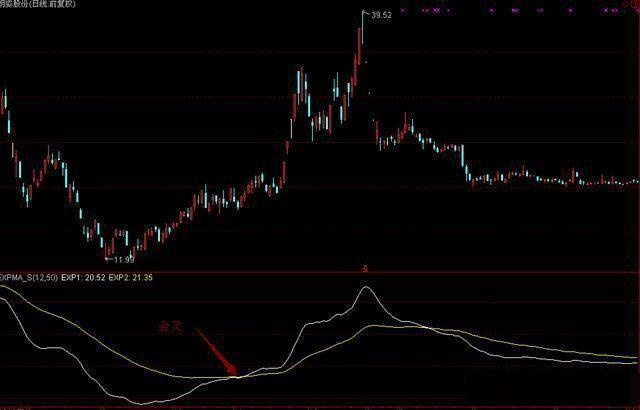Click the white EXP1 line's lowest trough

pos(138,404)
